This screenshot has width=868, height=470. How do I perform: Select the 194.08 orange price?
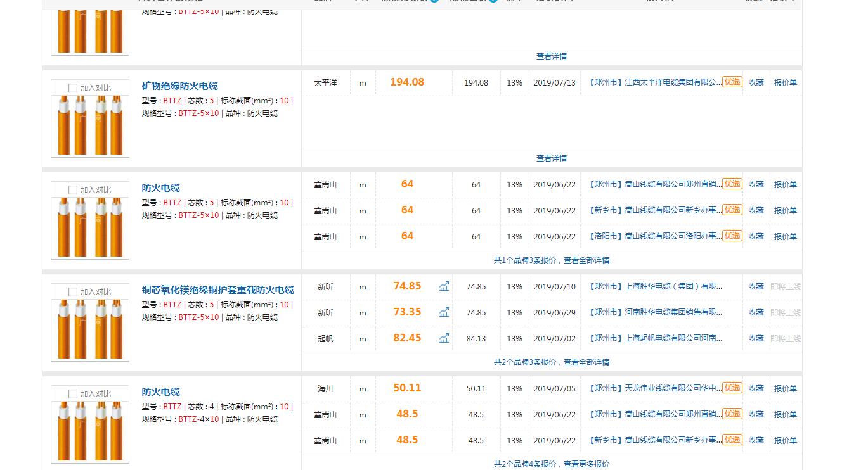pos(407,82)
